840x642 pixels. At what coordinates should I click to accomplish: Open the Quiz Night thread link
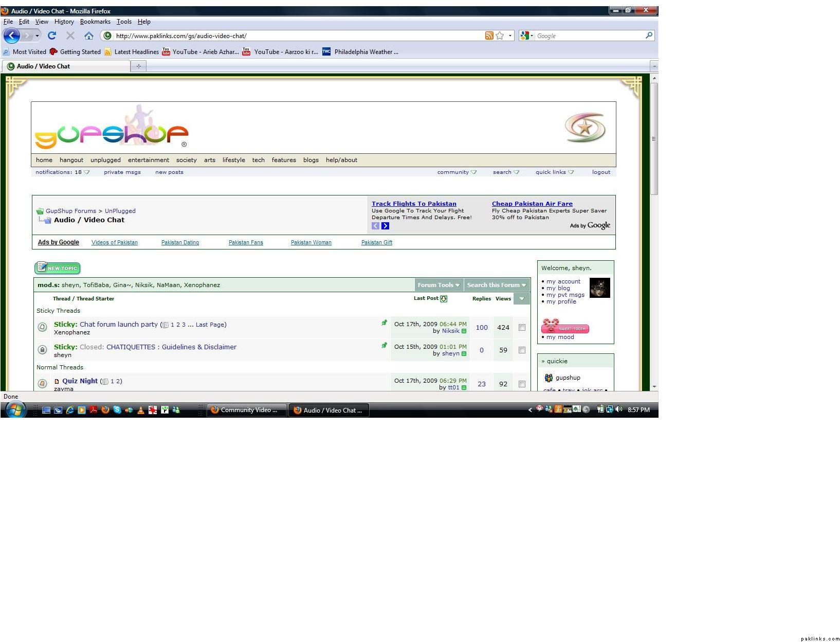[80, 381]
